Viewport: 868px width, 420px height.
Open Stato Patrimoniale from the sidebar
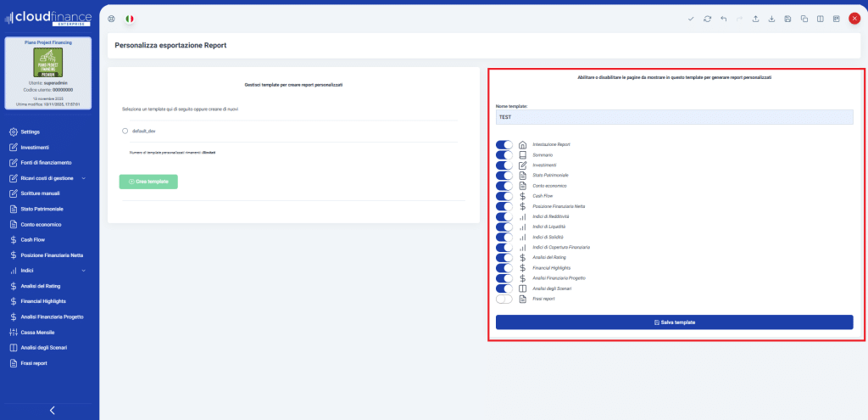(x=42, y=209)
